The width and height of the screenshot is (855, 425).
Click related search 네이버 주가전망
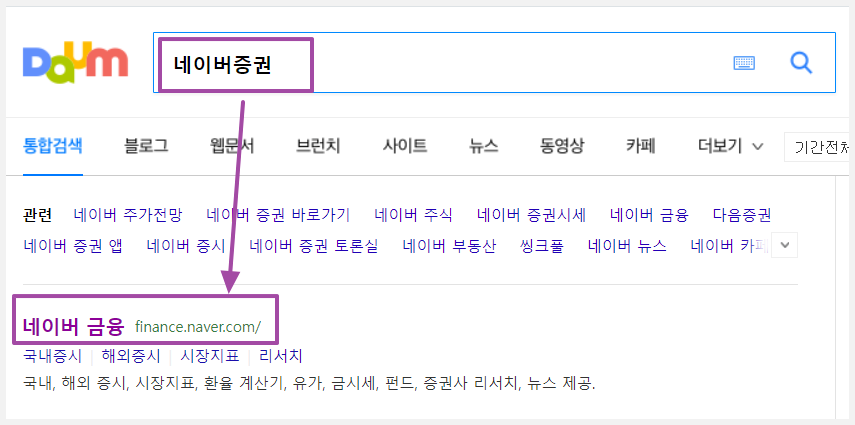pyautogui.click(x=128, y=216)
